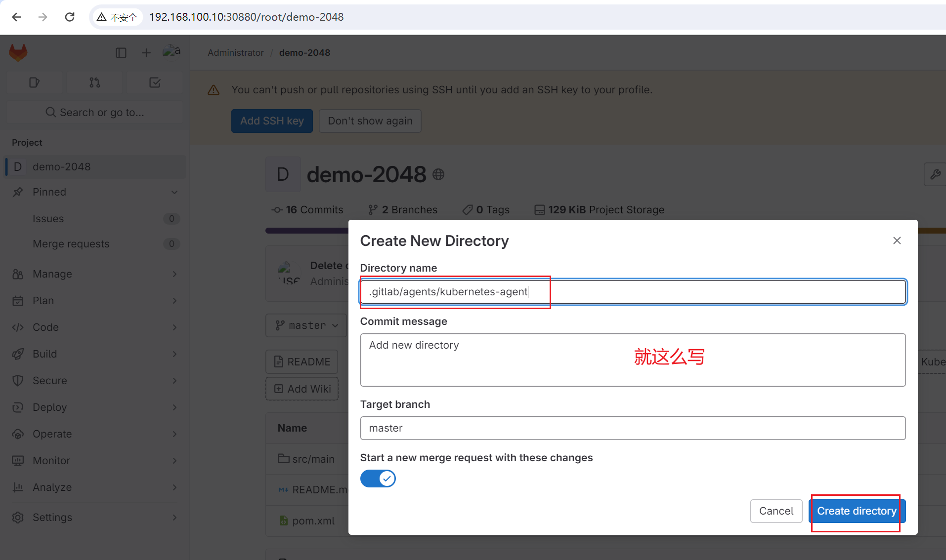Open the 2 Branches link
Viewport: 946px width, 560px height.
(403, 210)
